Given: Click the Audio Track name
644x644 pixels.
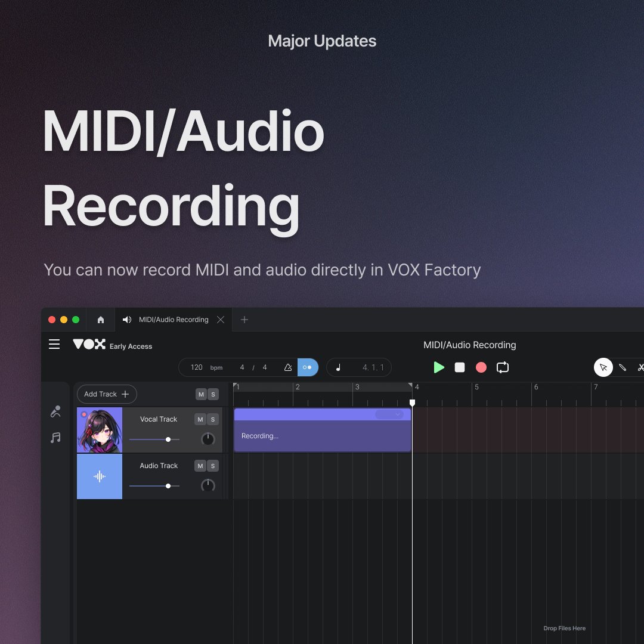Looking at the screenshot, I should tap(159, 465).
